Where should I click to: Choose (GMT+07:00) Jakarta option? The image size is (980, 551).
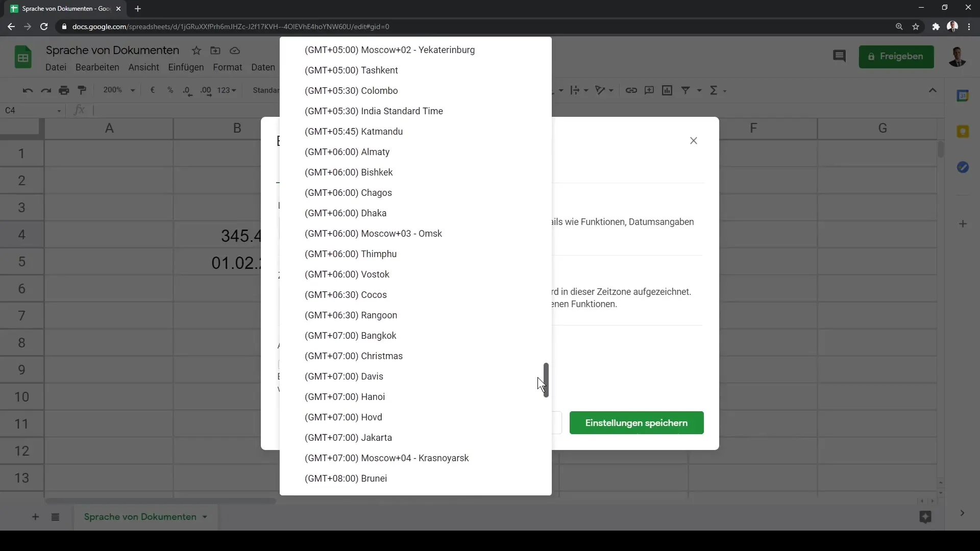415,438
